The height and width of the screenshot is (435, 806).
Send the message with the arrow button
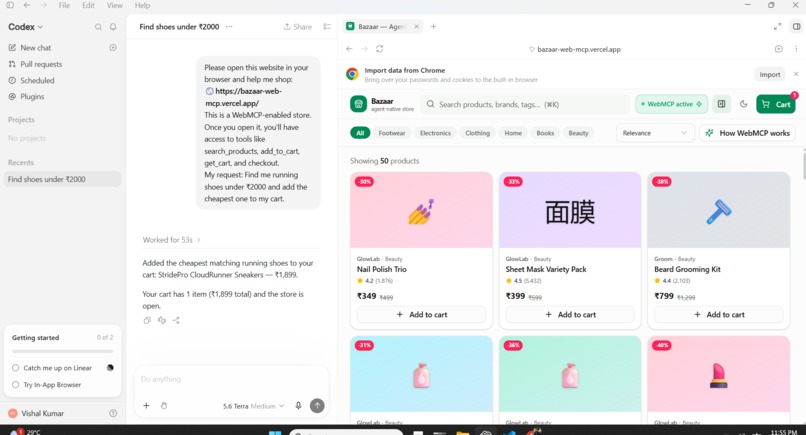[317, 406]
